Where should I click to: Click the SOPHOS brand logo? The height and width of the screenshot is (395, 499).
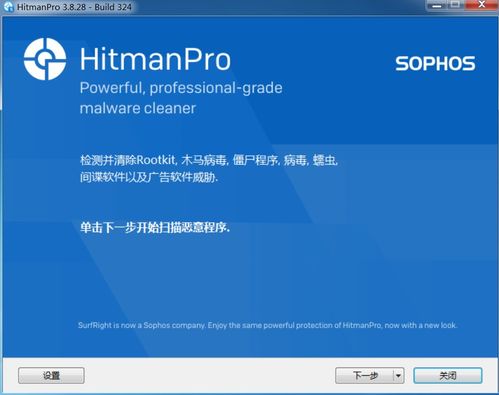(435, 63)
